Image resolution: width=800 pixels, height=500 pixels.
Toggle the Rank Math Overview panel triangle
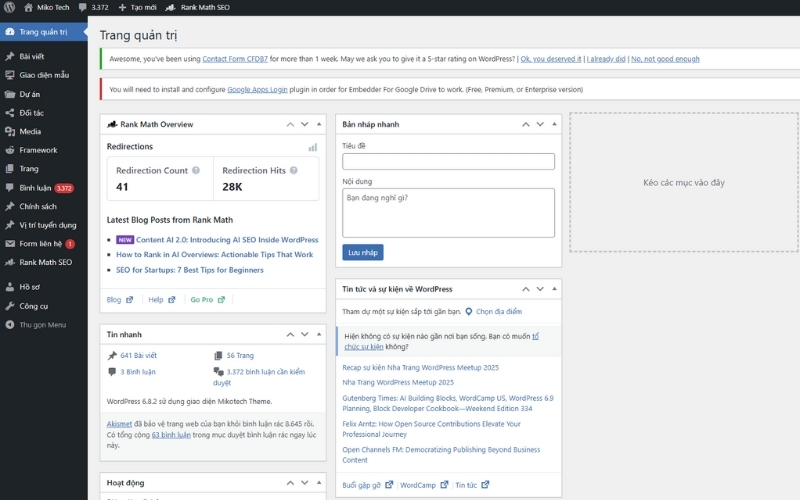(319, 124)
